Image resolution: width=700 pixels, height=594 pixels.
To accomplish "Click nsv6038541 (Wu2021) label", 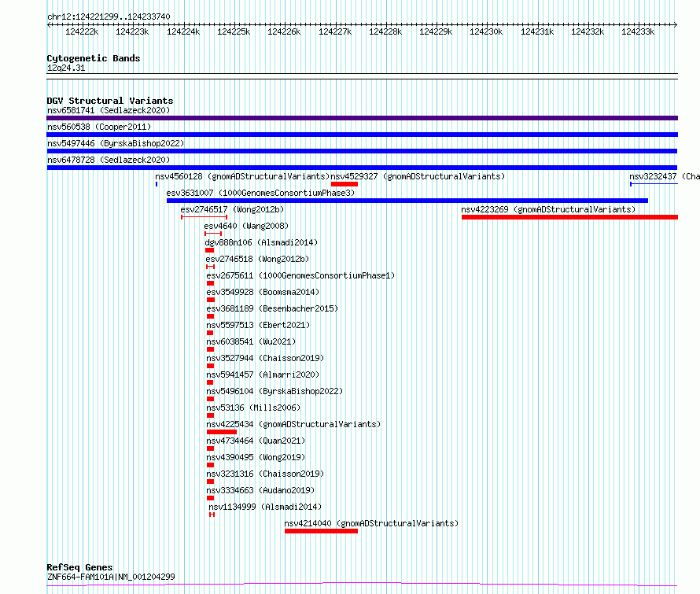I will point(251,341).
